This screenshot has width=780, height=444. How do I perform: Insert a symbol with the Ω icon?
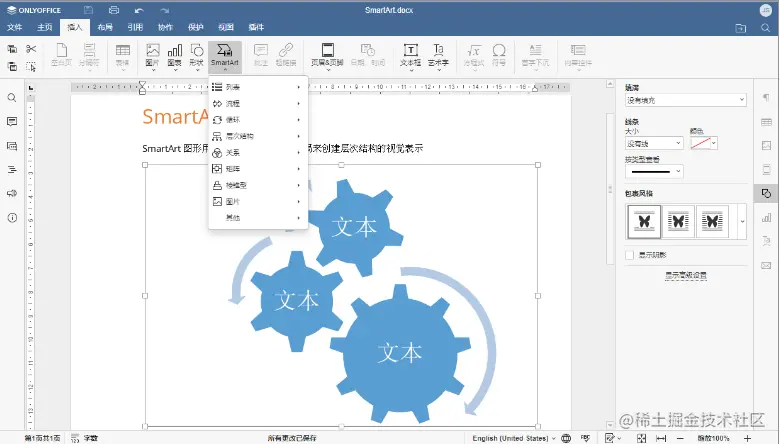coord(499,55)
